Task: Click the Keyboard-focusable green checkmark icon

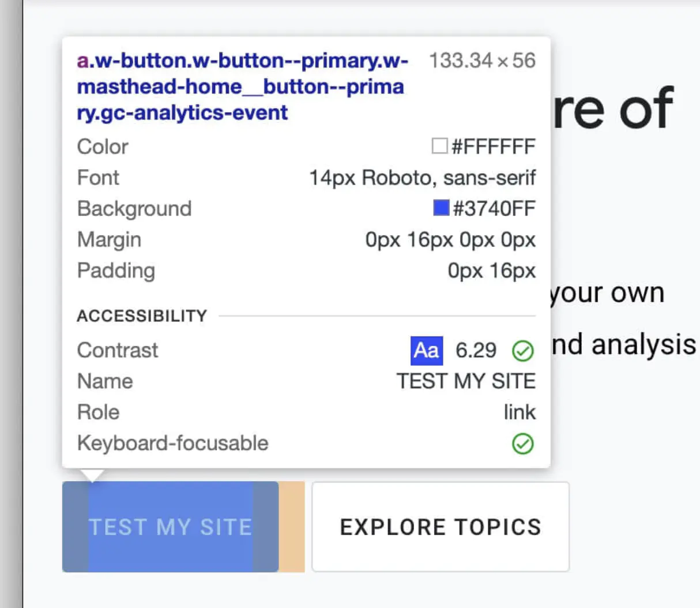Action: (522, 444)
